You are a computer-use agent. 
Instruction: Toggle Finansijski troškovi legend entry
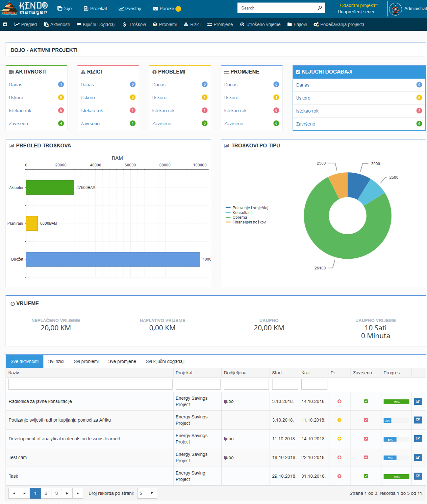tap(246, 222)
